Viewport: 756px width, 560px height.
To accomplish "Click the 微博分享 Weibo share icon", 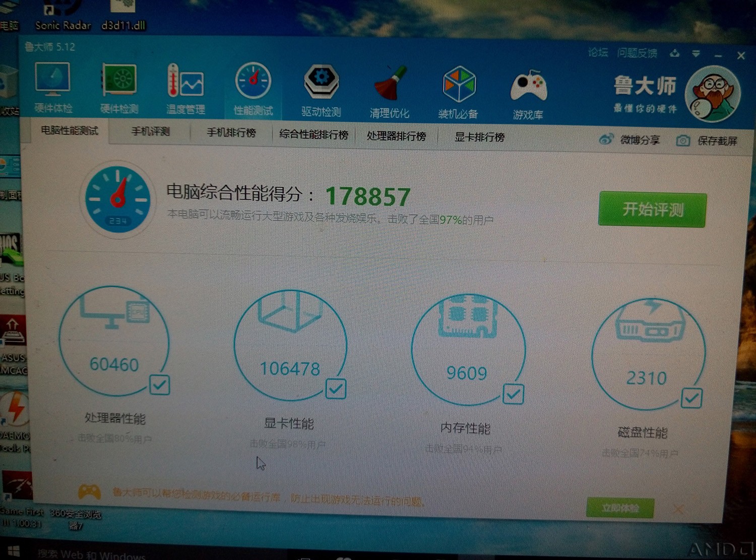I will pyautogui.click(x=606, y=139).
